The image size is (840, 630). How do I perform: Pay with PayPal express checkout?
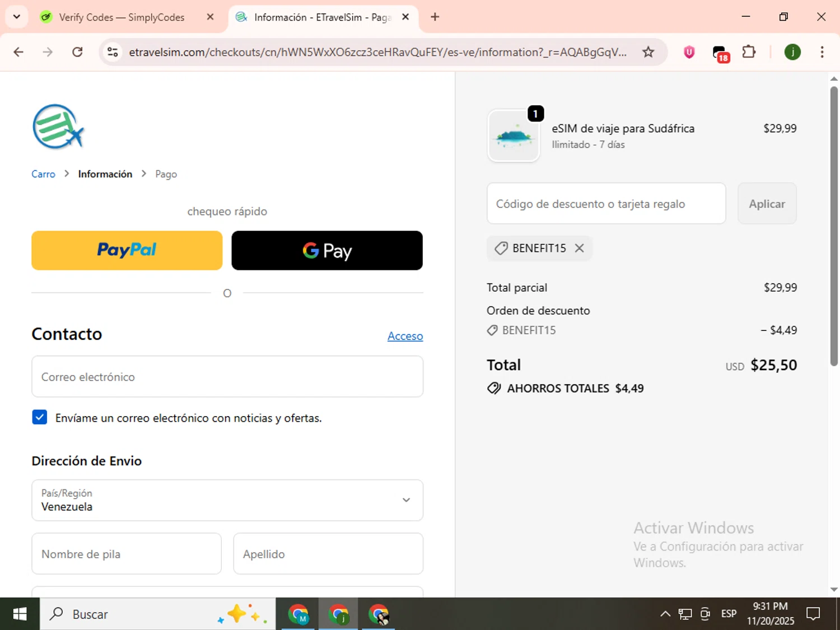pyautogui.click(x=127, y=250)
